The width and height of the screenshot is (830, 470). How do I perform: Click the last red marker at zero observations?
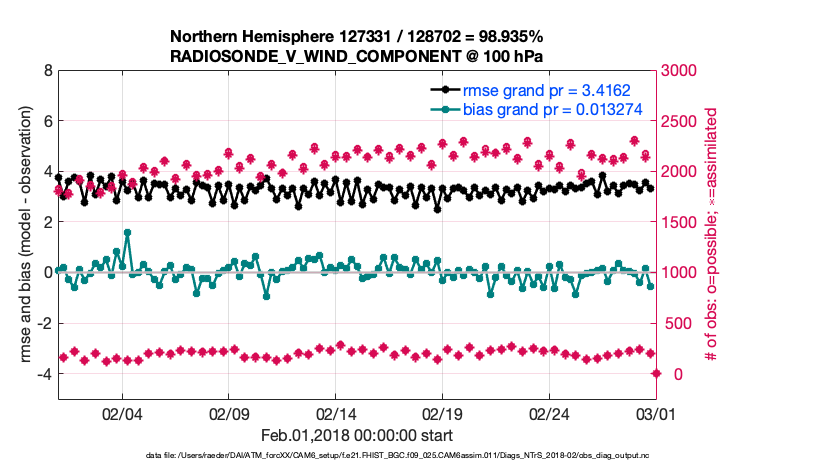[656, 373]
